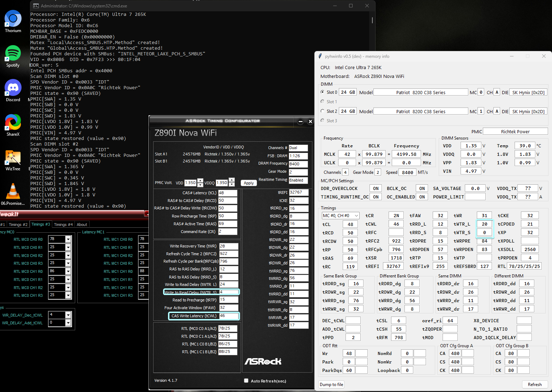Expand the RTL MC0 CH0 R1 dropdown

[68, 247]
